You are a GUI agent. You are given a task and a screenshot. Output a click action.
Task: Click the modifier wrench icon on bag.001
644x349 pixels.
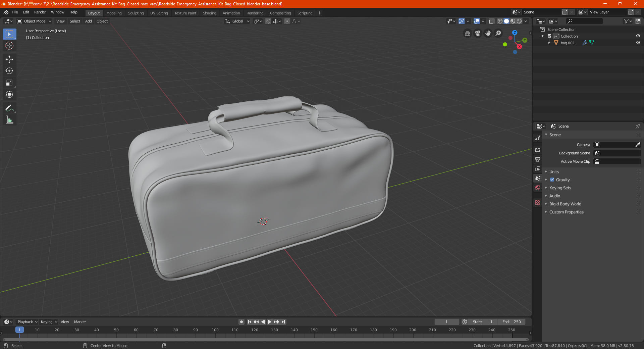coord(585,43)
